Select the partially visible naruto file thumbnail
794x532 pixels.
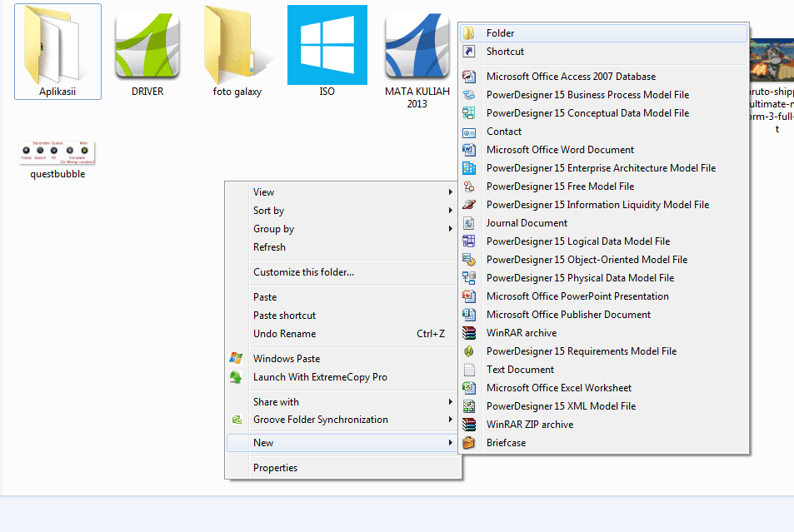pos(772,60)
